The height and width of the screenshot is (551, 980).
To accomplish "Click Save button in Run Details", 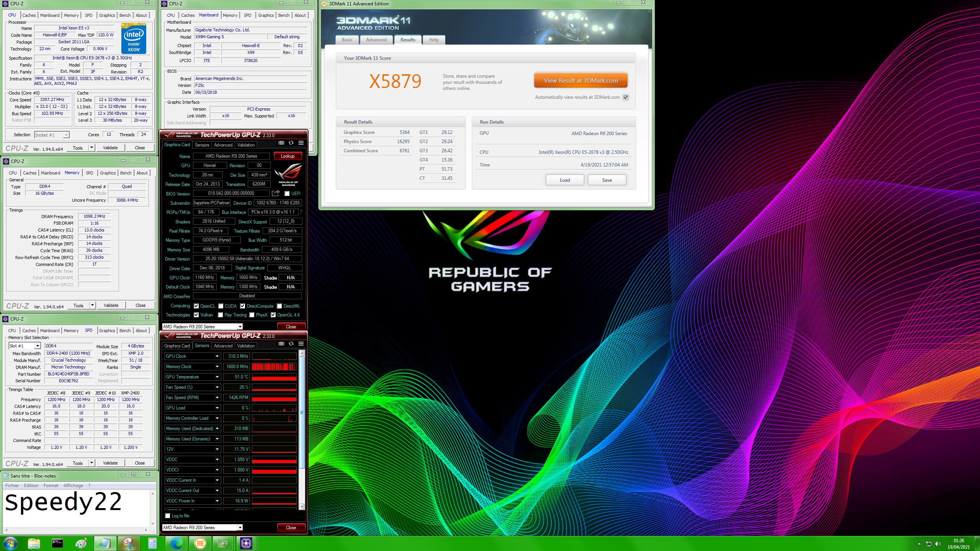I will 607,180.
